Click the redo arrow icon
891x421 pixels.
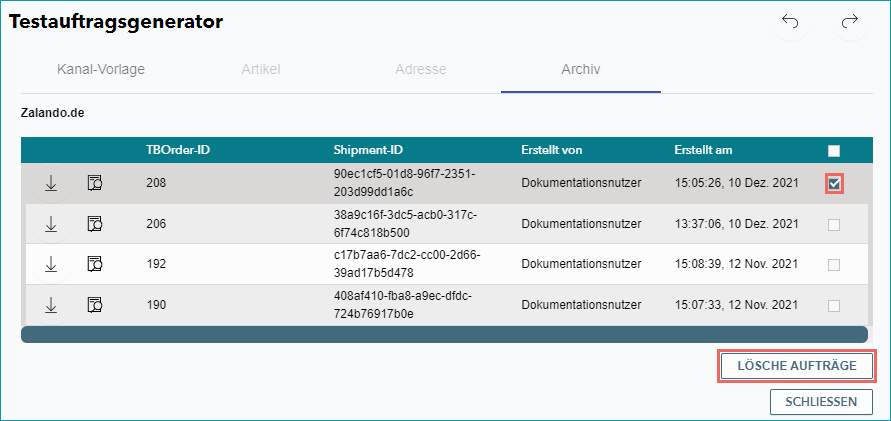pos(850,22)
